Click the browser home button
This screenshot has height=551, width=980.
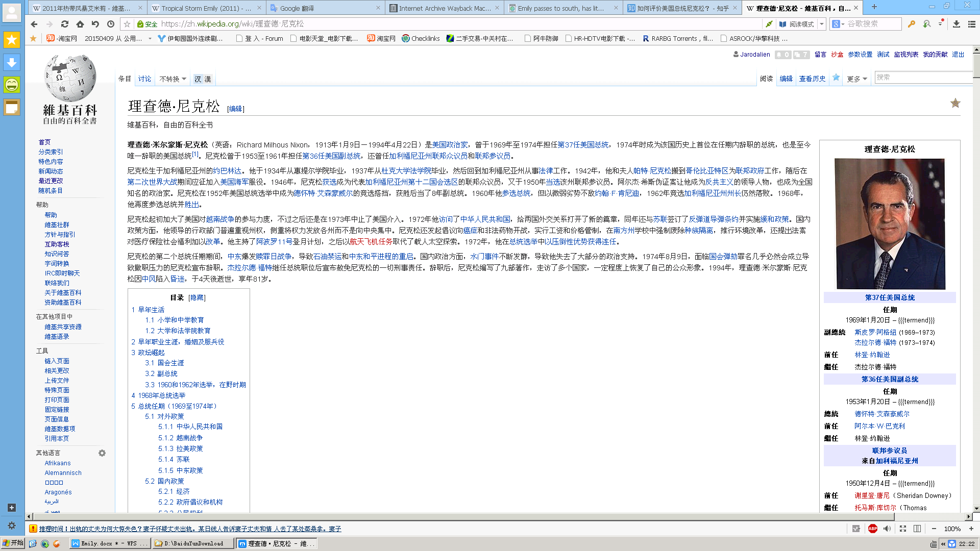pyautogui.click(x=80, y=24)
